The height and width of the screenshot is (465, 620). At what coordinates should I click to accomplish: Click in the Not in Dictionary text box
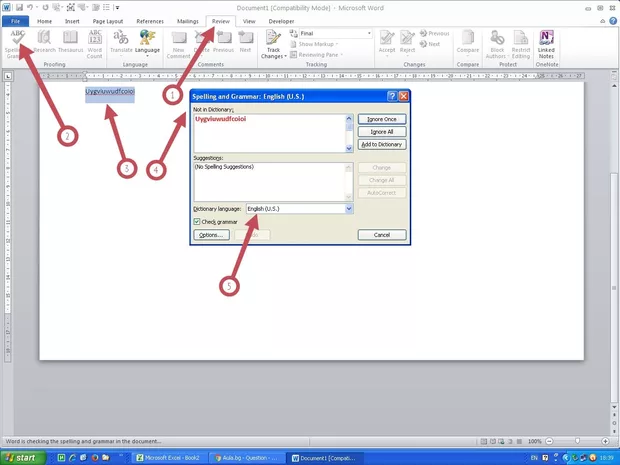click(x=269, y=133)
